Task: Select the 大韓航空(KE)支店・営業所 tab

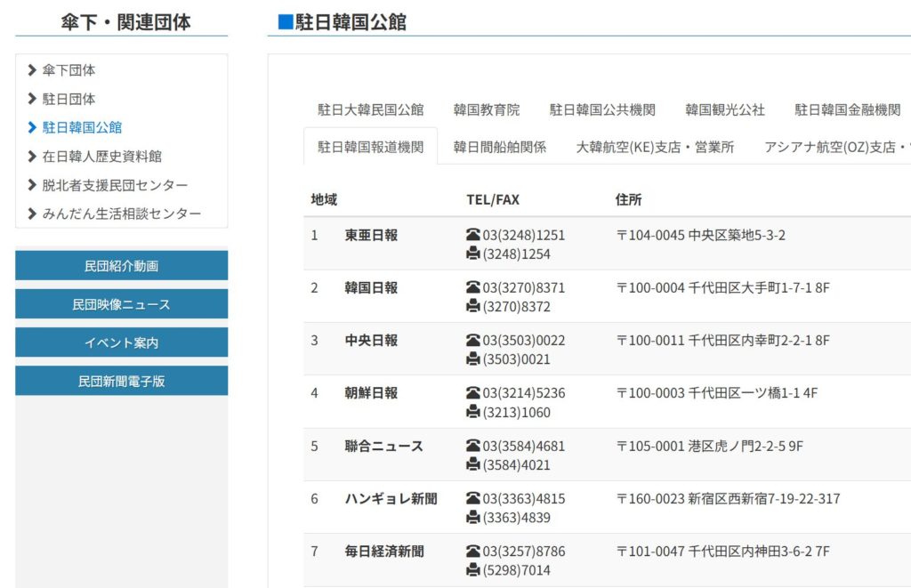Action: tap(656, 148)
